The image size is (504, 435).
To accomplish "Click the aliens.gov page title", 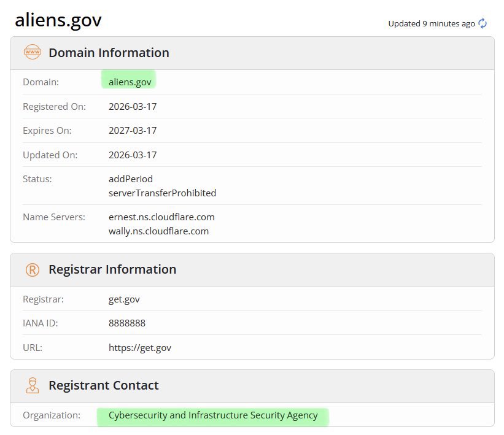I will pyautogui.click(x=58, y=20).
